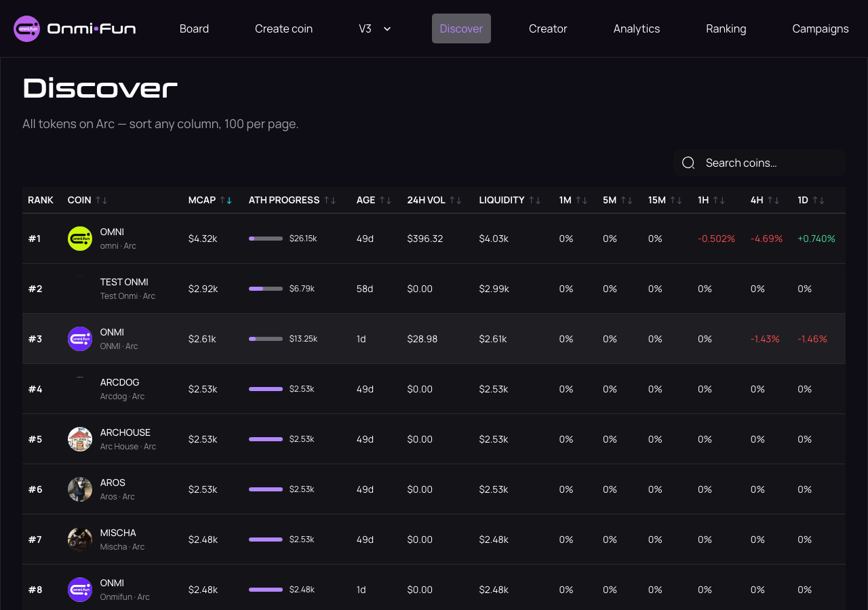Sort by 1H column arrows
The height and width of the screenshot is (610, 868).
tap(719, 200)
